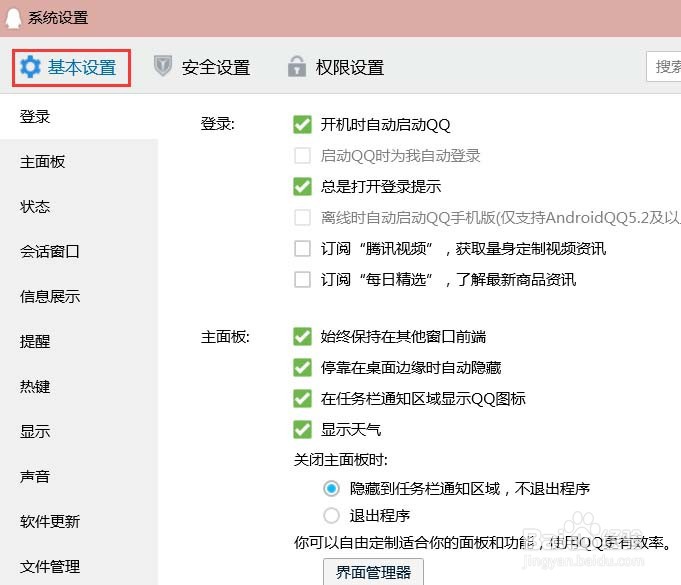Click the lock icon for 权限设置

tap(297, 66)
